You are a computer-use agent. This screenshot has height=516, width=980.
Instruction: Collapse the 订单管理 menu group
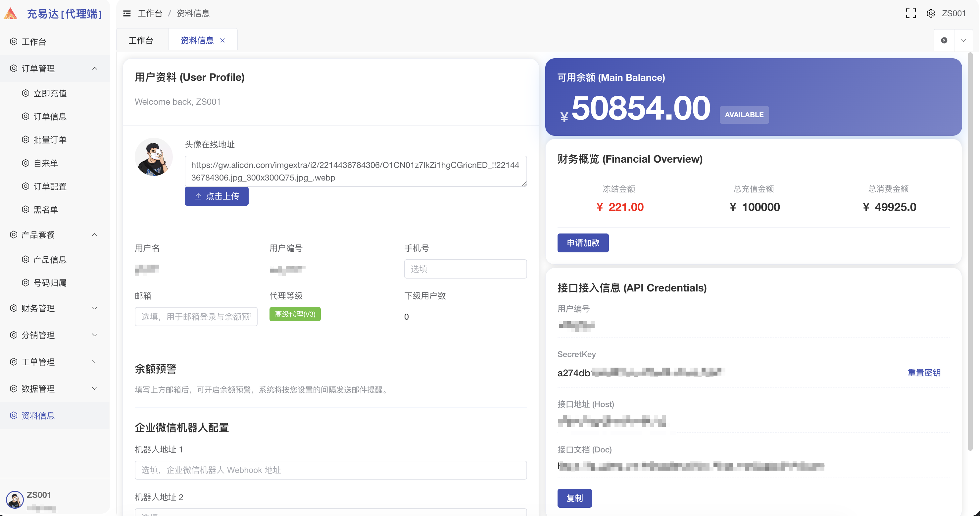click(55, 69)
